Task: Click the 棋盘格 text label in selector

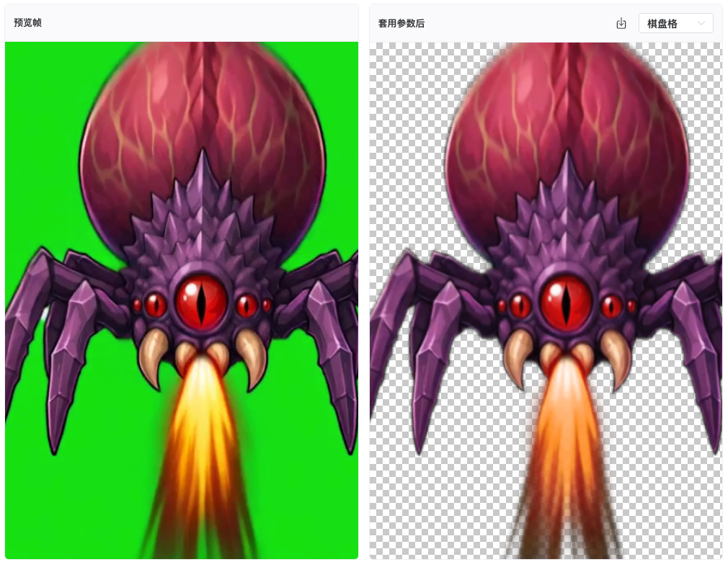Action: click(x=662, y=24)
